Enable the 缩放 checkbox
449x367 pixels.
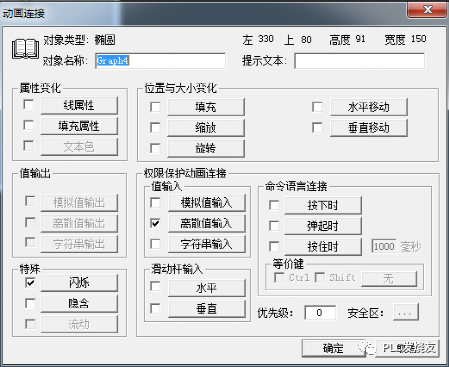tap(155, 127)
